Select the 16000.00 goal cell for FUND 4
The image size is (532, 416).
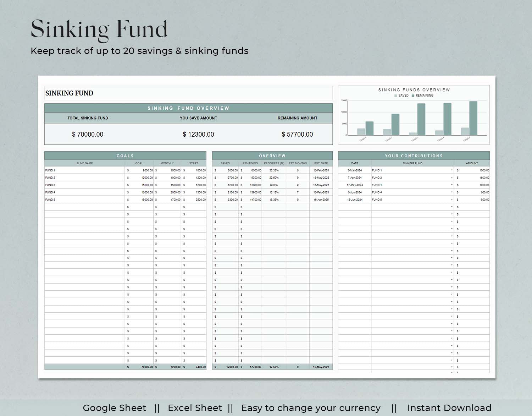click(x=139, y=192)
